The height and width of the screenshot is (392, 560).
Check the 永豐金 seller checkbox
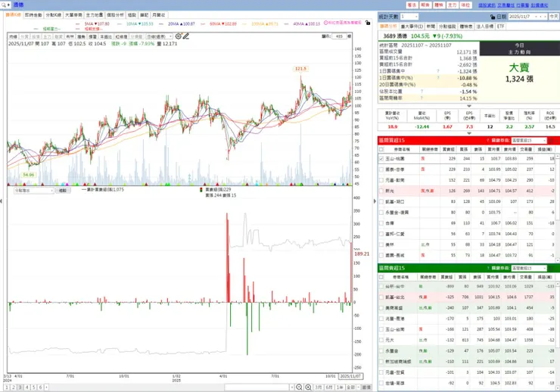[381, 351]
